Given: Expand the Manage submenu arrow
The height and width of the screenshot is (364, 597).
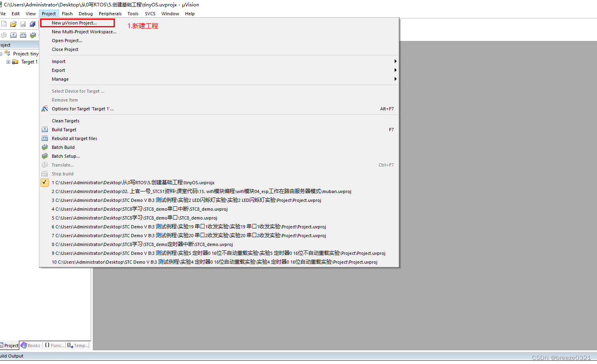Looking at the screenshot, I should click(x=395, y=79).
